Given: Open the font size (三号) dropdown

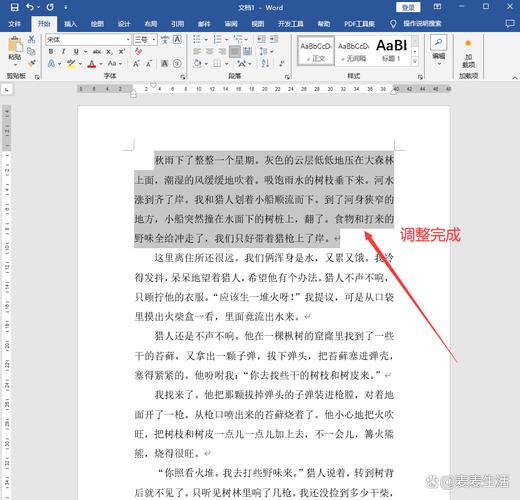Looking at the screenshot, I should [x=154, y=40].
